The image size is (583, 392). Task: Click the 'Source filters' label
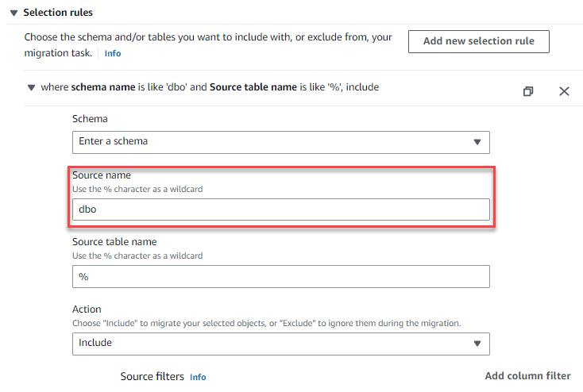pyautogui.click(x=152, y=376)
